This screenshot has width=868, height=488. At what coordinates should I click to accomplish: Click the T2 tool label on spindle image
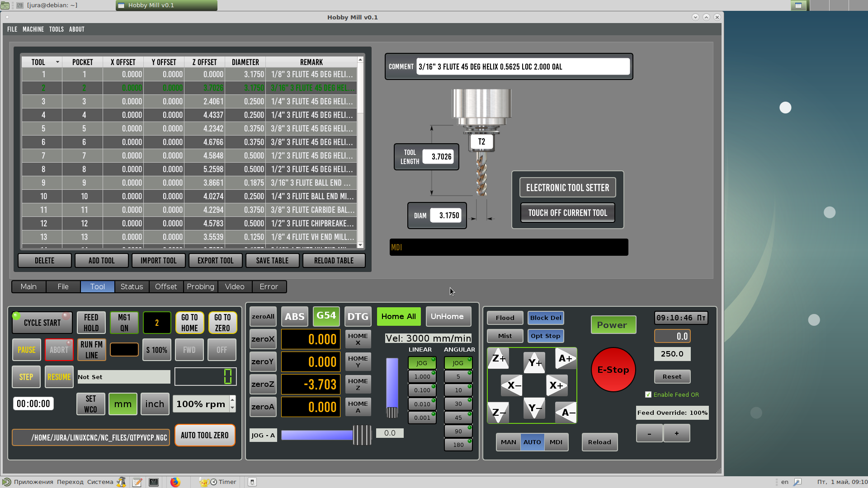coord(481,141)
